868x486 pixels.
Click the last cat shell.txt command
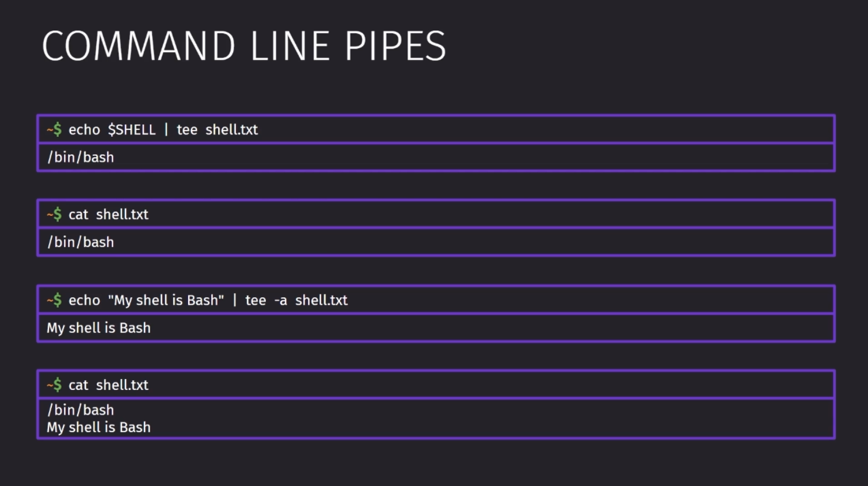108,385
